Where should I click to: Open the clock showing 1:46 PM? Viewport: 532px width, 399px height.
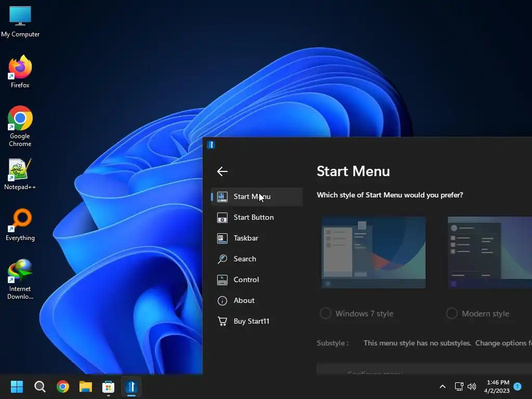[497, 387]
